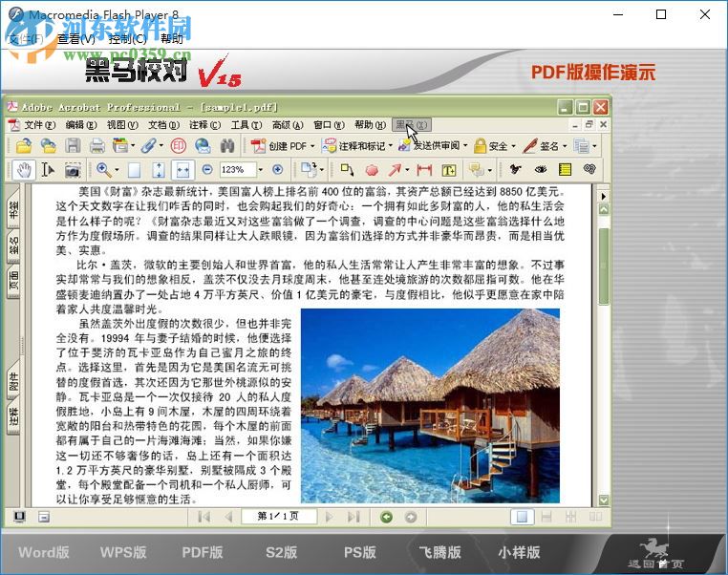Open the 高级(A) menu
The image size is (728, 575).
[288, 125]
